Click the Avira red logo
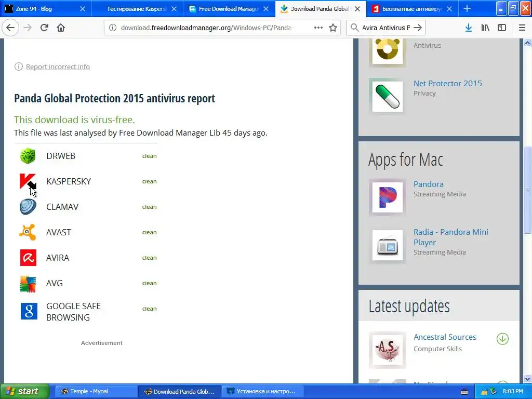532x399 pixels. [28, 258]
